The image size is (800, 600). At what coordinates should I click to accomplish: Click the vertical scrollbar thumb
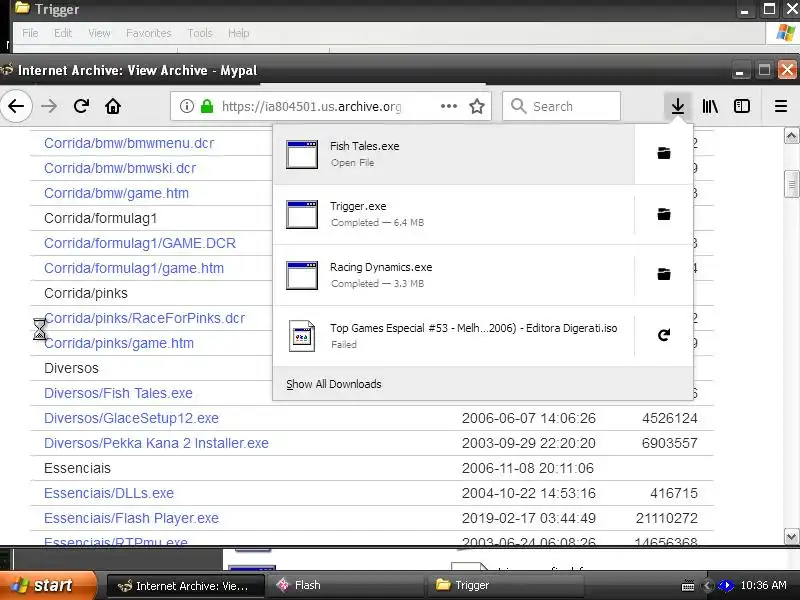[x=791, y=184]
